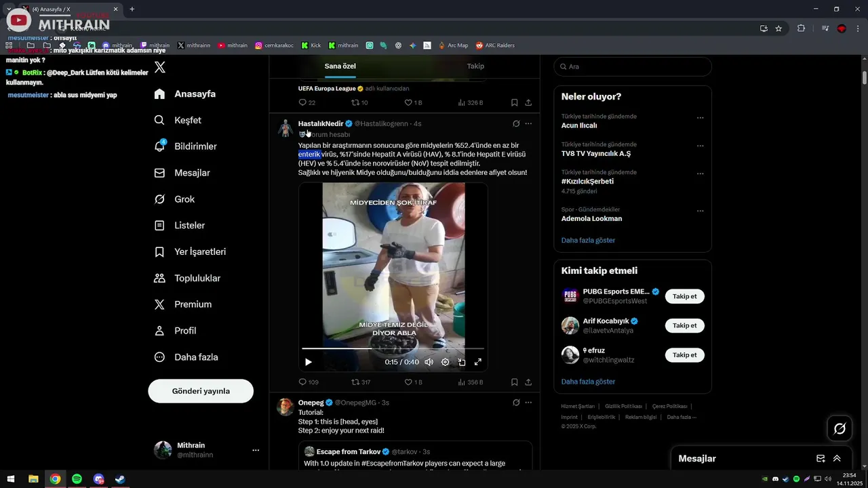Open the ARC Raiders bookmark
Screen dimensions: 868x488
point(495,45)
